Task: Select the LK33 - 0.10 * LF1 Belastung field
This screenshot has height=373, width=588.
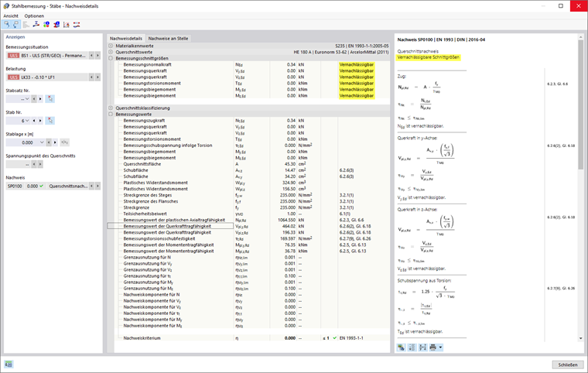Action: click(x=47, y=77)
